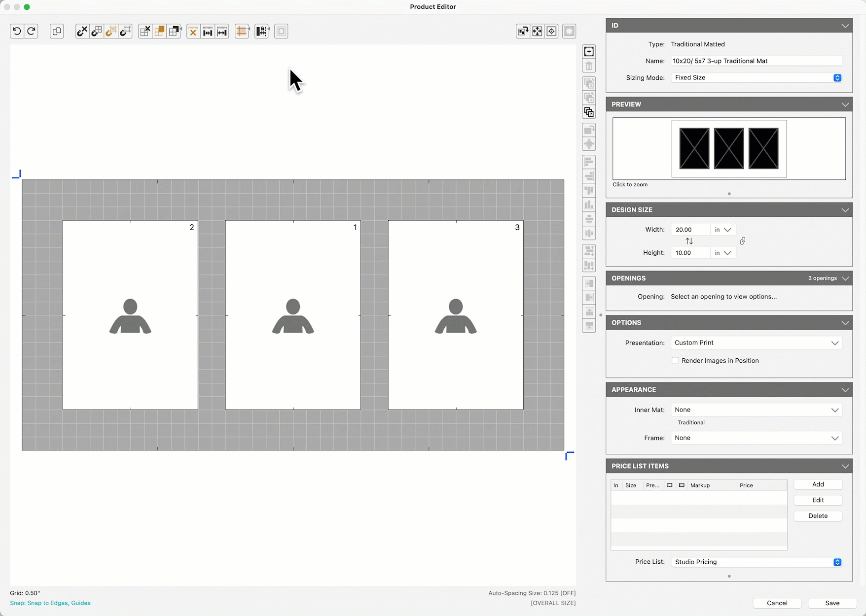Click the magnet with X snapping-off icon
This screenshot has height=616, width=866.
point(82,31)
